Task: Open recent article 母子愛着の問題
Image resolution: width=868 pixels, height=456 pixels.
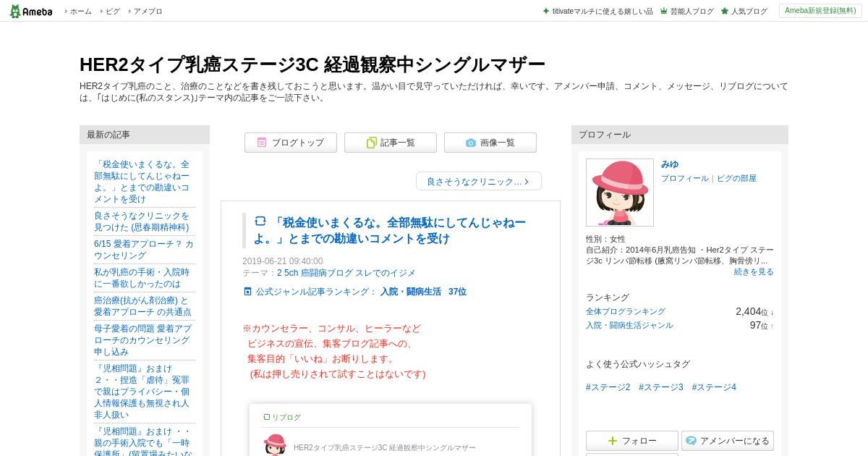Action: (144, 340)
